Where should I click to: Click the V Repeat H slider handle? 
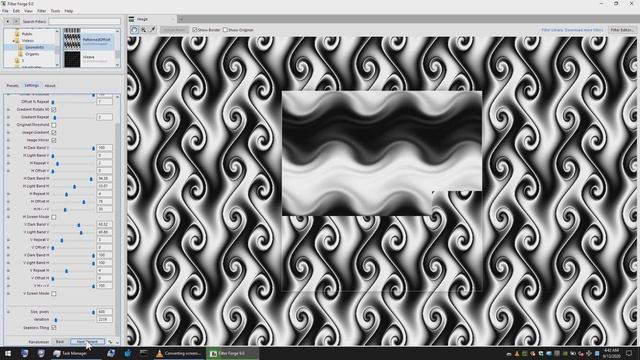pyautogui.click(x=66, y=271)
